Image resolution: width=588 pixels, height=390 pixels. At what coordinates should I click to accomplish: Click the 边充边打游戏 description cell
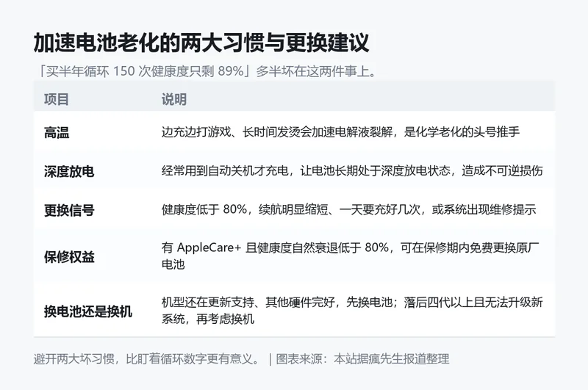[340, 132]
